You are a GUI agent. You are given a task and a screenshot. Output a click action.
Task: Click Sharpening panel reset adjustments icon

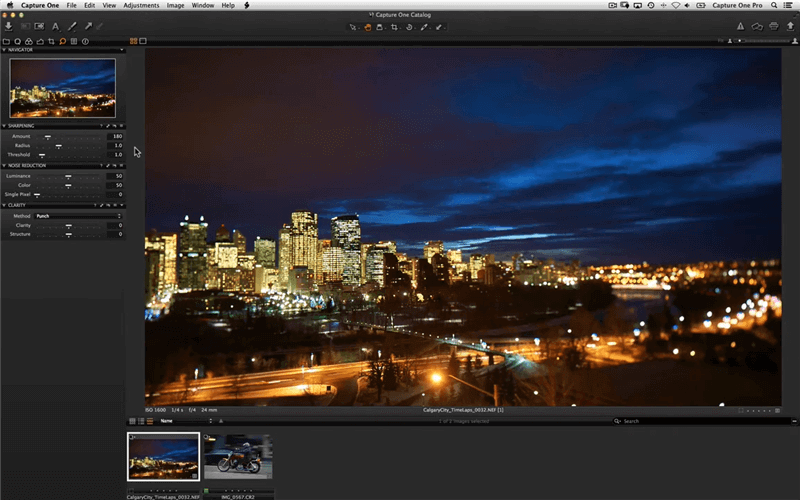click(114, 126)
